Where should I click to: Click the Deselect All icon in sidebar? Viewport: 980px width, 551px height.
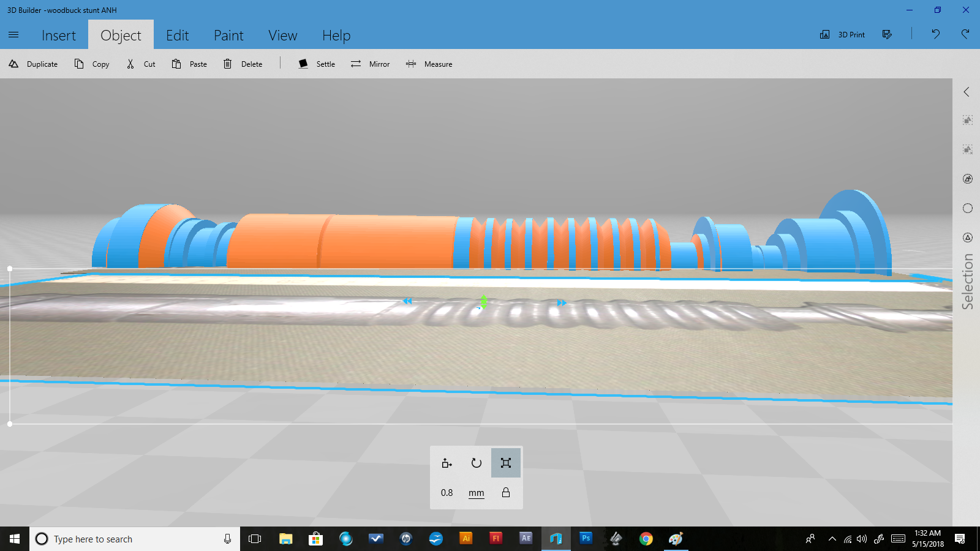tap(968, 149)
